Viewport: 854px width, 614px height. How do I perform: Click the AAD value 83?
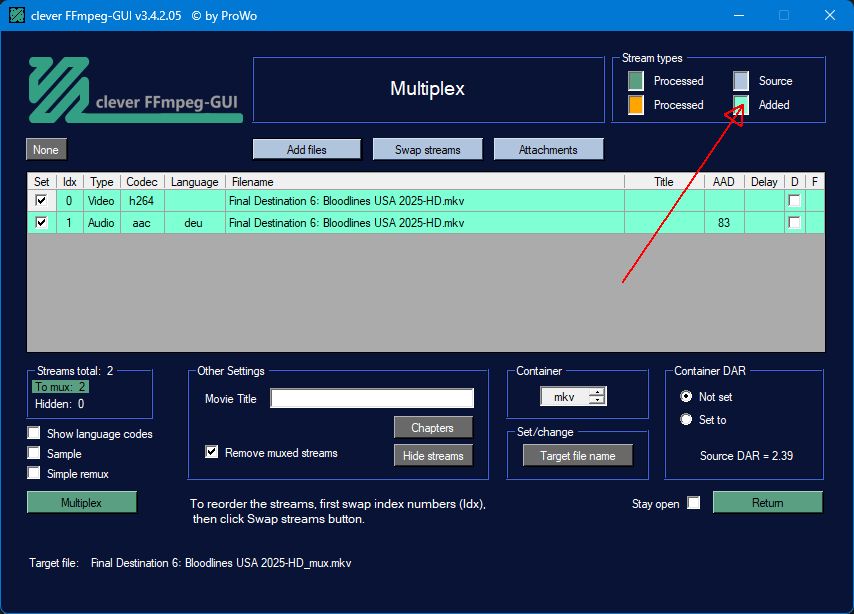point(724,222)
